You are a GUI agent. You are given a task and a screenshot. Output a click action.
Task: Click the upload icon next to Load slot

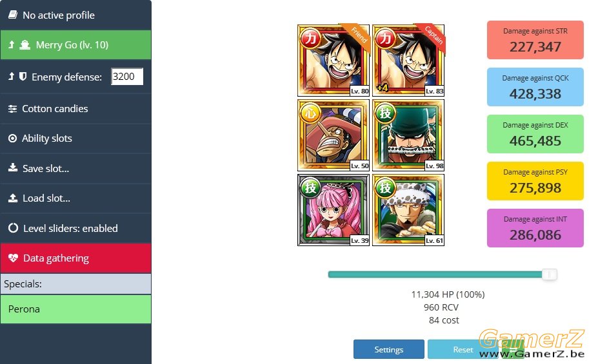[13, 198]
